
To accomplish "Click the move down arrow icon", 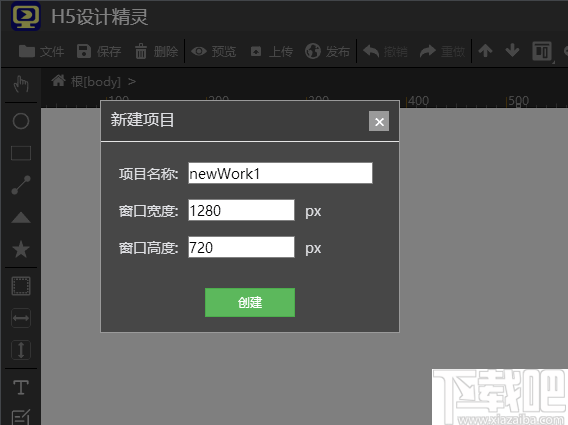I will [512, 51].
